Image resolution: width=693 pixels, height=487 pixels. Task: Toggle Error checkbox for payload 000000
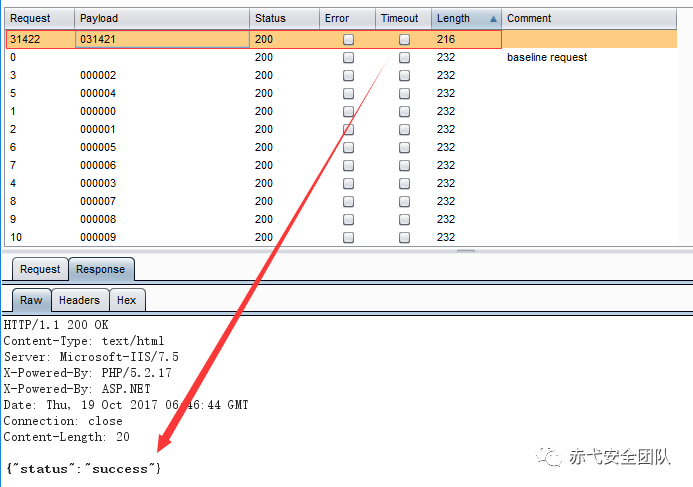click(x=348, y=111)
